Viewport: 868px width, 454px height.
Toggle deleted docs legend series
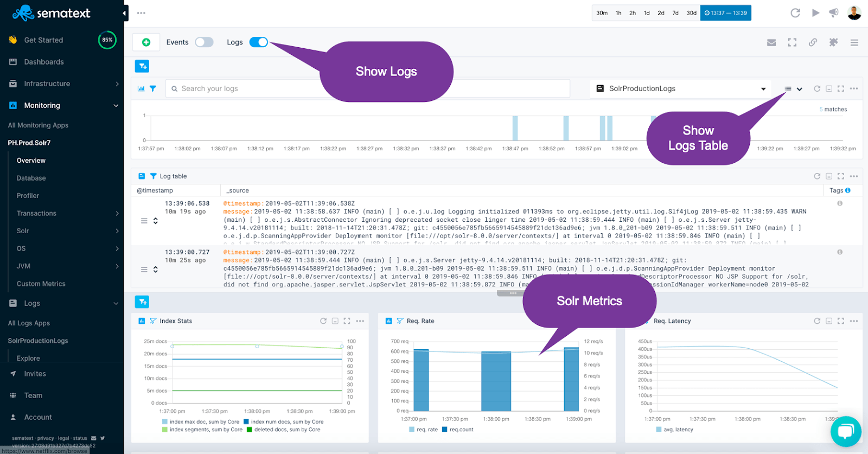click(x=284, y=430)
